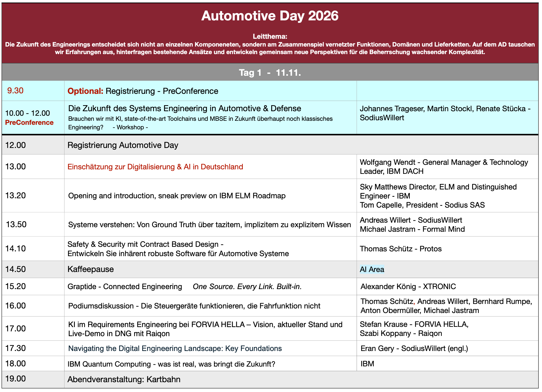542x392 pixels.
Task: Click the Leitthema: heading in banner
Action: pyautogui.click(x=270, y=36)
